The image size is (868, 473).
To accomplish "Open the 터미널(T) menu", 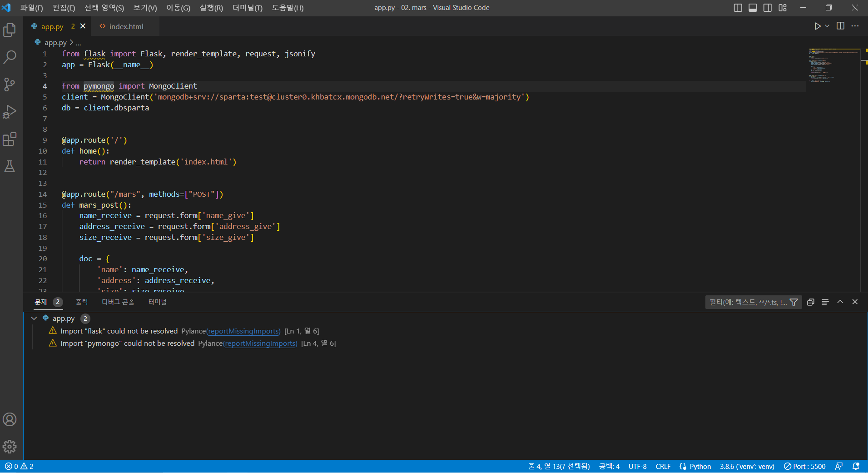I will pos(248,8).
